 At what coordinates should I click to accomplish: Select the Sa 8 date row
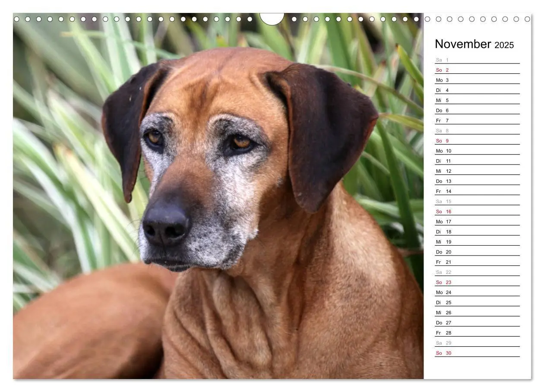point(477,130)
